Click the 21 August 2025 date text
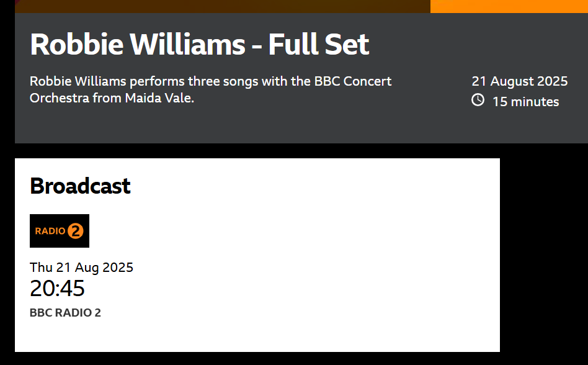 [519, 81]
